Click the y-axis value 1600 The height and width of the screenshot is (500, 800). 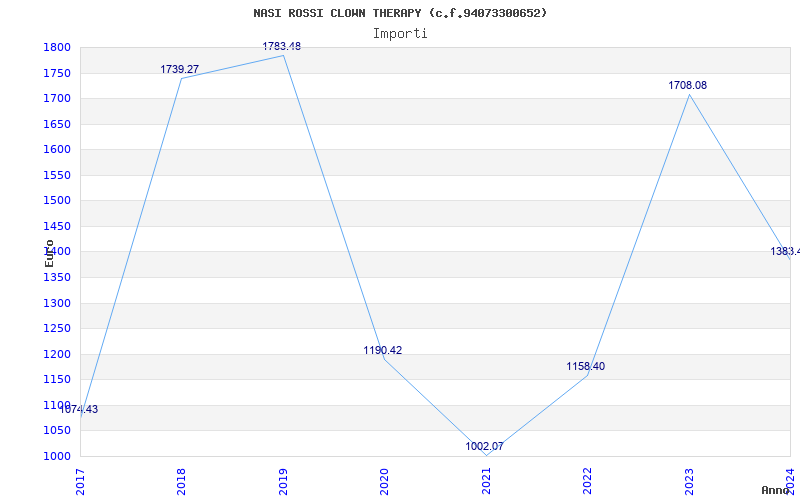coord(57,149)
